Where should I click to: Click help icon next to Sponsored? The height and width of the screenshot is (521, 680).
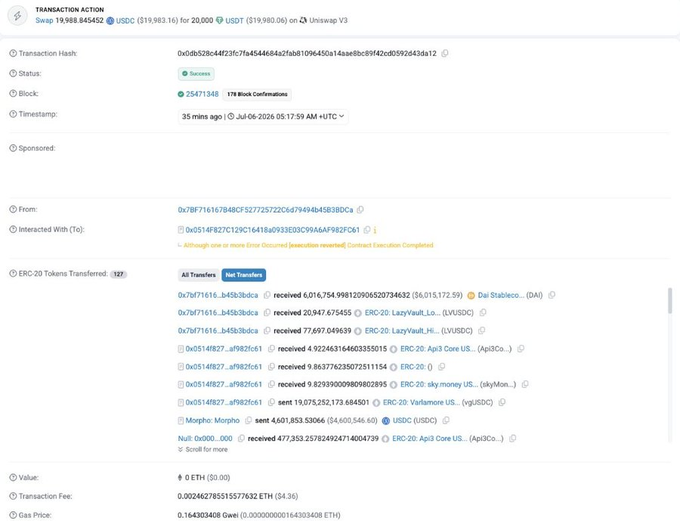tap(13, 148)
